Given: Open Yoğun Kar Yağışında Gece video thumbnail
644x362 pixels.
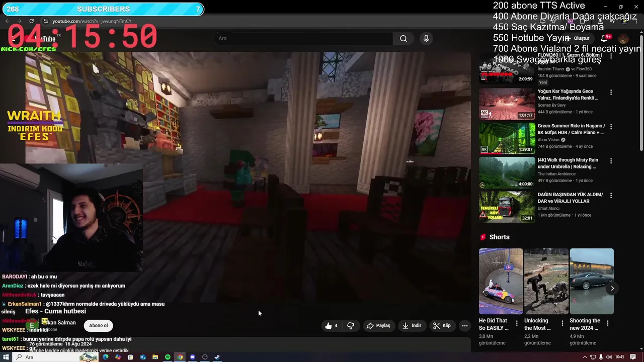Looking at the screenshot, I should [x=507, y=104].
